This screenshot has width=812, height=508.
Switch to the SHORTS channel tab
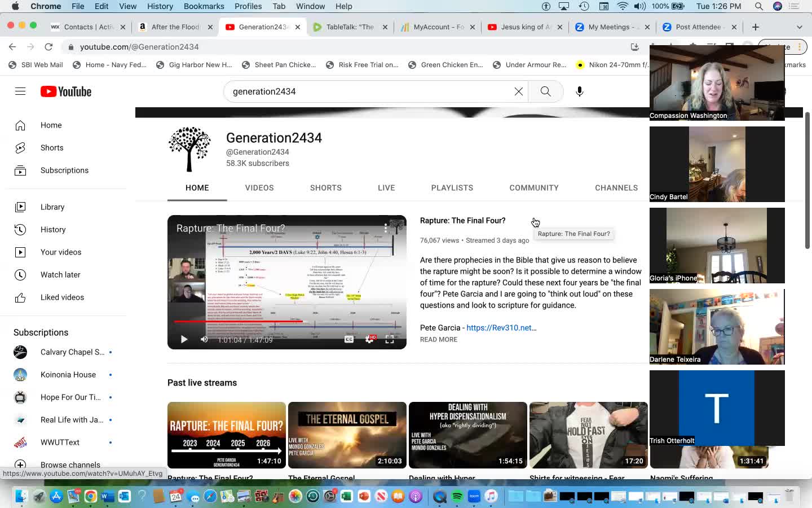(x=326, y=188)
